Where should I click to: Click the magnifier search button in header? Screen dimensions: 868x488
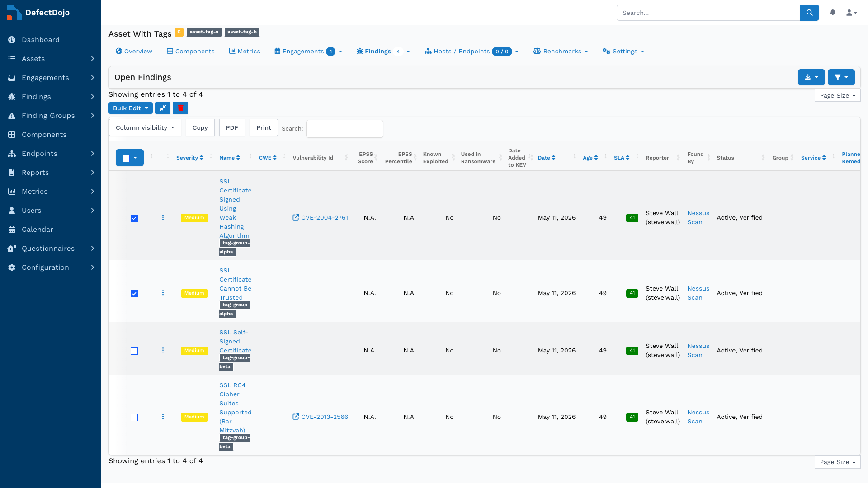[810, 13]
